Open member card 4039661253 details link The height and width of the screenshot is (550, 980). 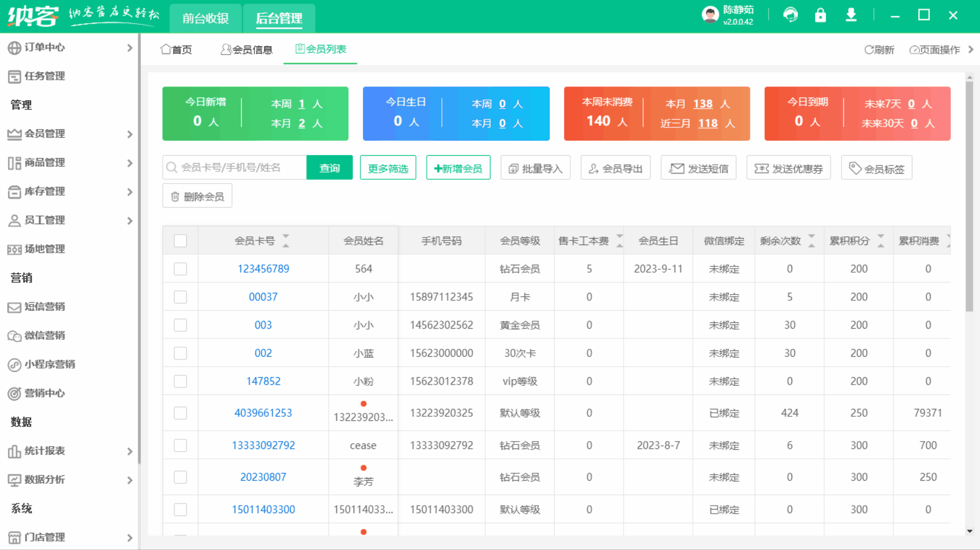(x=262, y=413)
